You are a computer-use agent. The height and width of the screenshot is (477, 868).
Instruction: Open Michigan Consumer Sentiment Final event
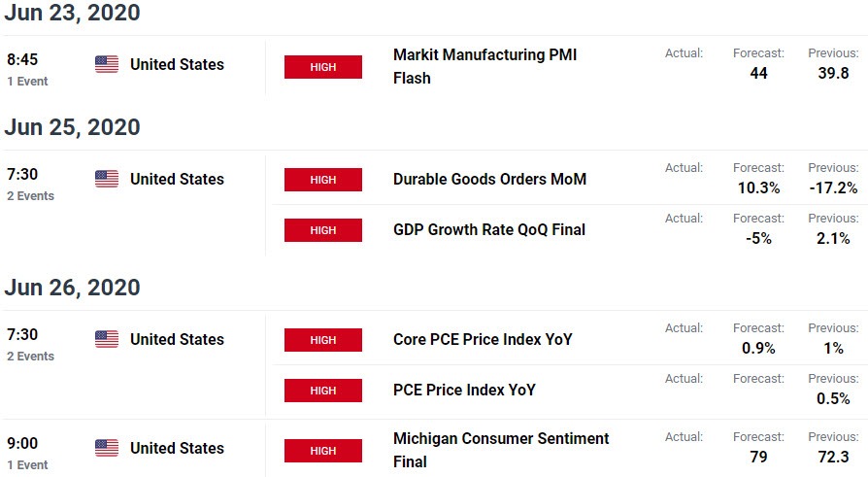coord(501,450)
